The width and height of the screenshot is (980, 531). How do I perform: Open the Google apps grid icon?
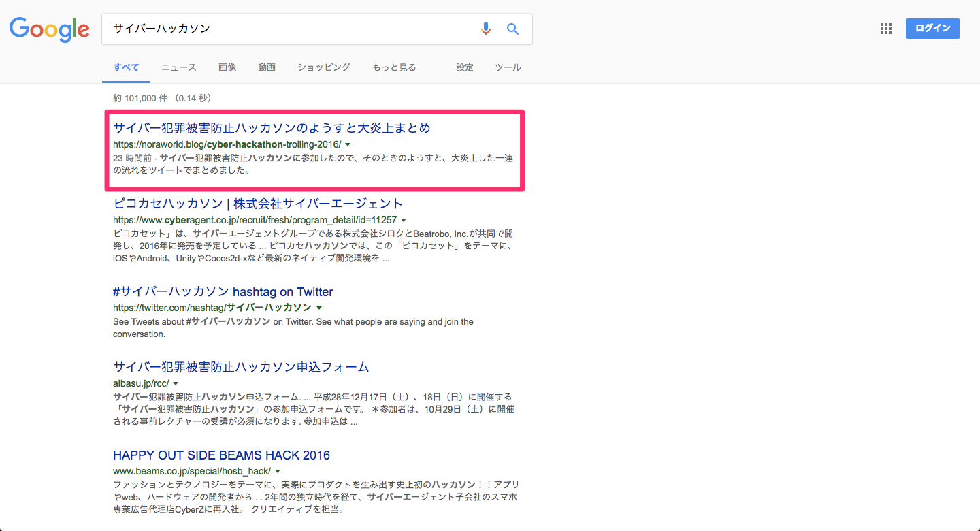pyautogui.click(x=886, y=29)
